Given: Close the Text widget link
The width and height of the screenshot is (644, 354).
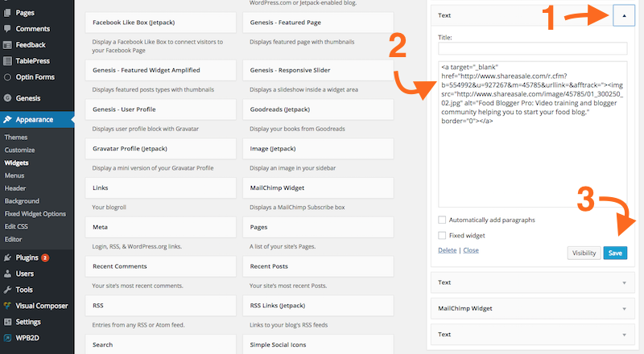Looking at the screenshot, I should point(471,250).
